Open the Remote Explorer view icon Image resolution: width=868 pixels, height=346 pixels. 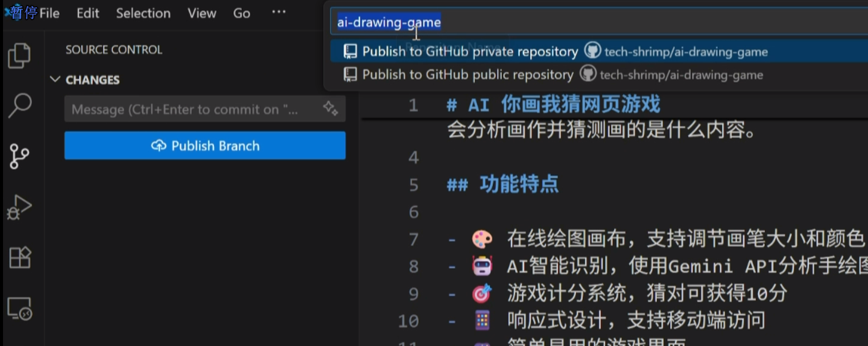[19, 309]
